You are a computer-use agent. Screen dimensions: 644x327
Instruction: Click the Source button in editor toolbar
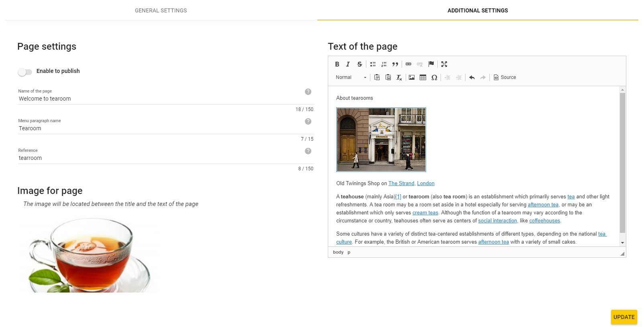505,77
